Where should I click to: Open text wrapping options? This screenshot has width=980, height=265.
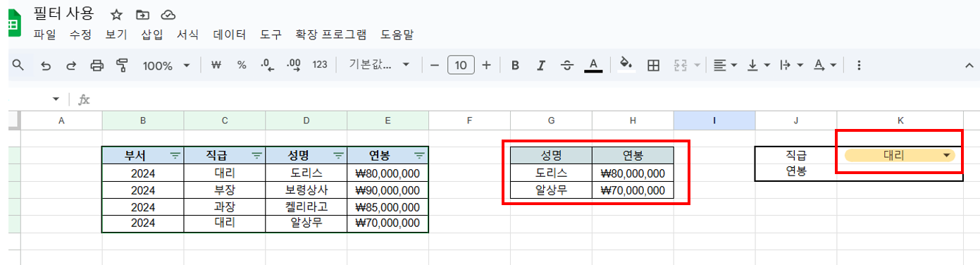coord(791,66)
